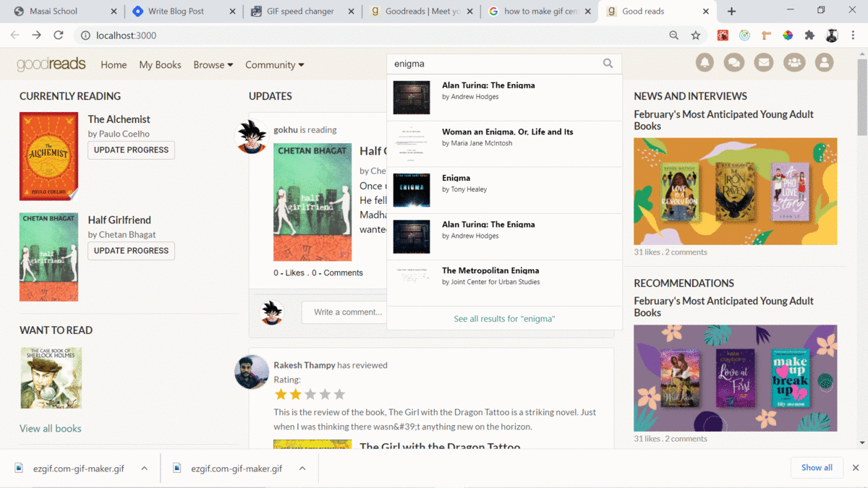Open first ezgif.com-gif-maker.gif download
Screen dimensions: 868x488
[78, 468]
